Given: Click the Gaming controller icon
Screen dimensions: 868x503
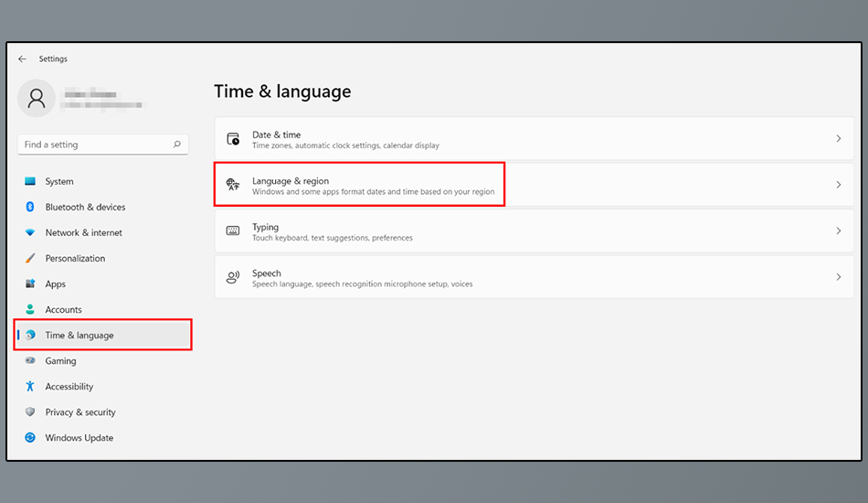Looking at the screenshot, I should (x=30, y=360).
